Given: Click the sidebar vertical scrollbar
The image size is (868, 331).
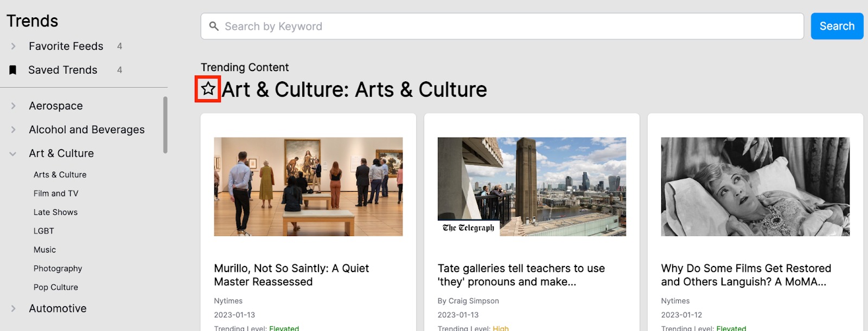Looking at the screenshot, I should coord(165,125).
